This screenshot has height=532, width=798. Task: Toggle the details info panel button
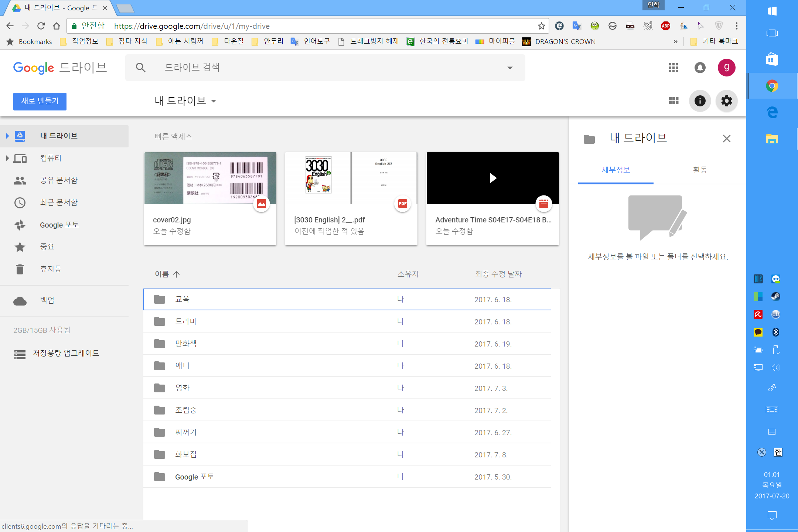coord(700,101)
